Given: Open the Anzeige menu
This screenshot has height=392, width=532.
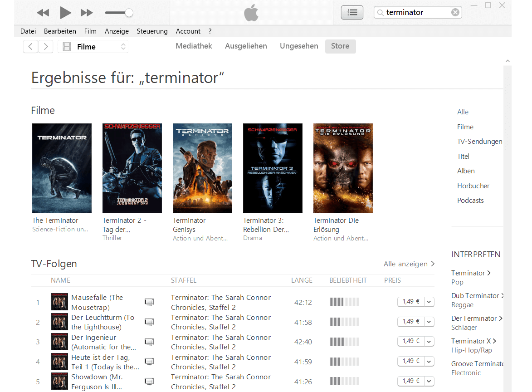Looking at the screenshot, I should tap(117, 31).
